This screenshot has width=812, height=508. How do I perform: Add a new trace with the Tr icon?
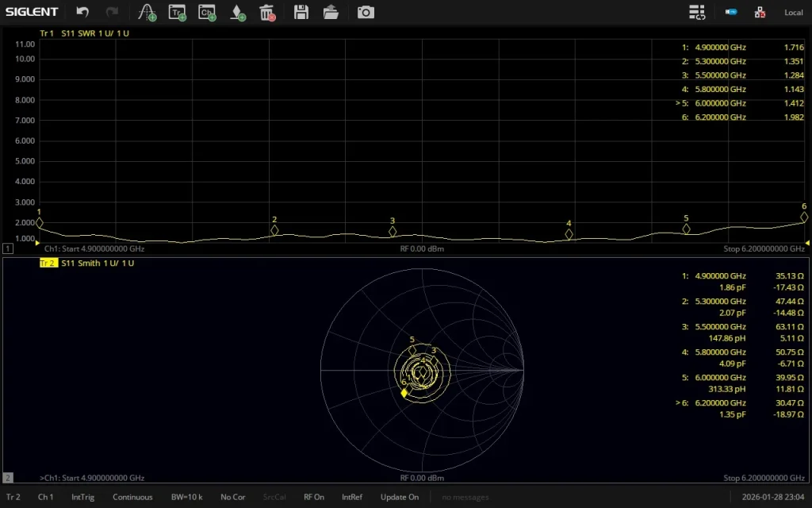(177, 12)
